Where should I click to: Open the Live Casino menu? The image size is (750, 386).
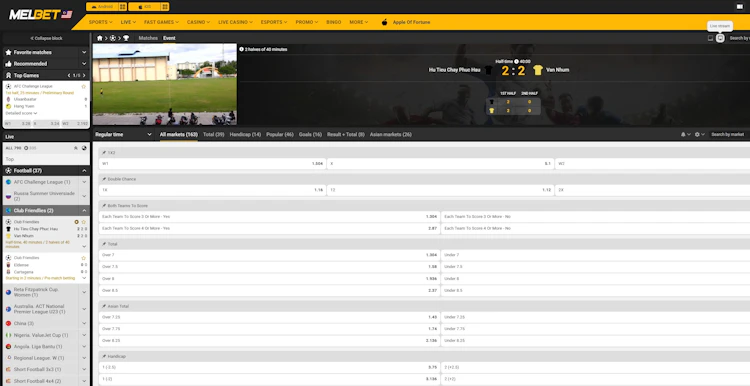pos(236,22)
